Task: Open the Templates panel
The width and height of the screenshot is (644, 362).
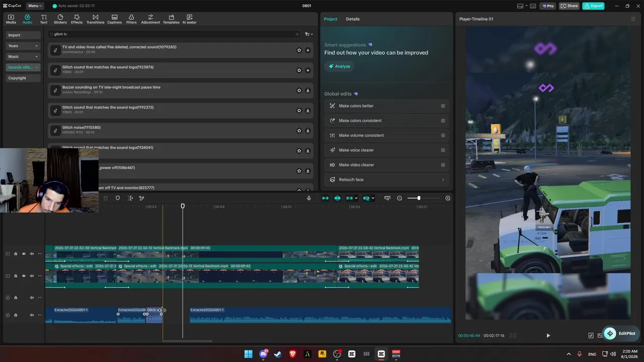Action: point(171,19)
